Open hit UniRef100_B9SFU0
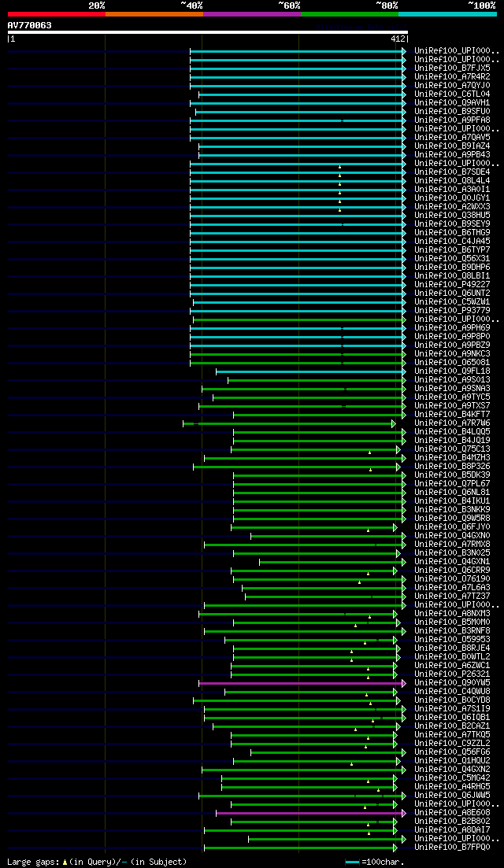The width and height of the screenshot is (504, 868). click(452, 111)
